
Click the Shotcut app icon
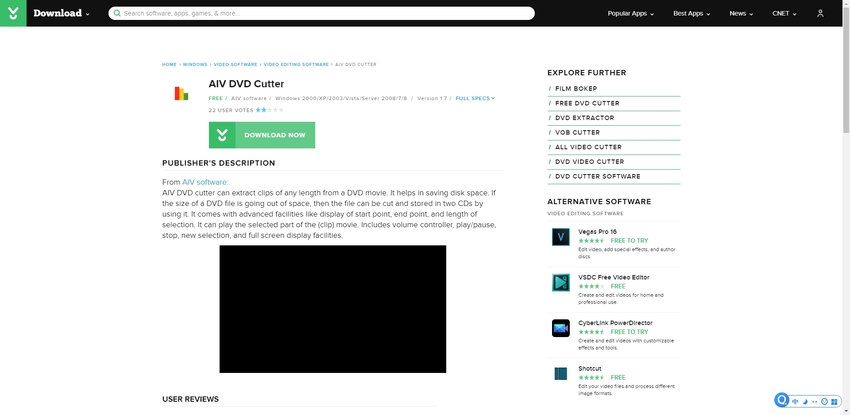coord(561,373)
